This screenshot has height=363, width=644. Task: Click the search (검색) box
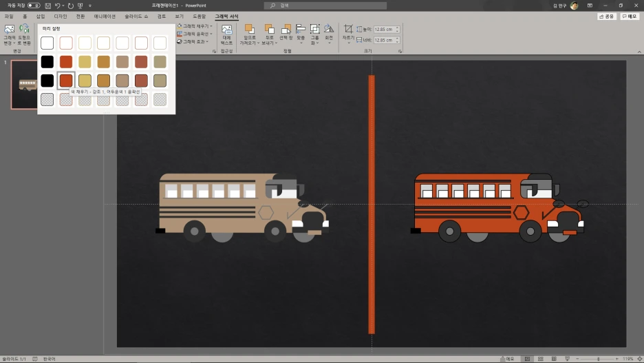click(x=325, y=6)
